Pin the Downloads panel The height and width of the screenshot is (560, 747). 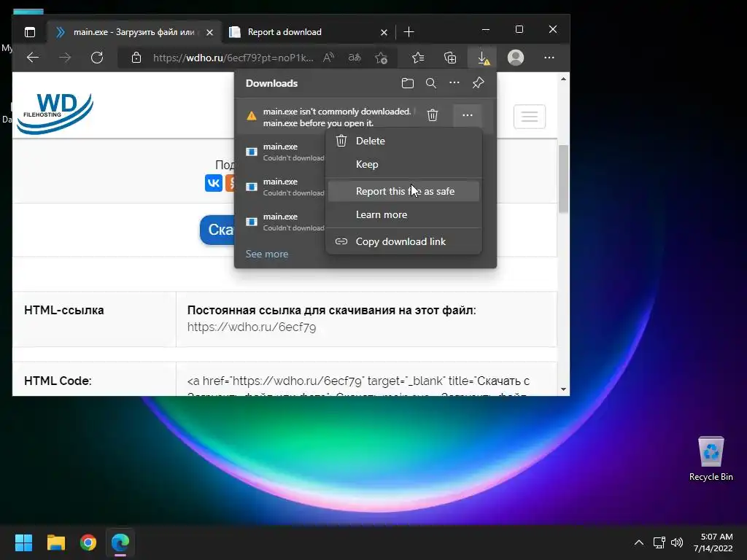478,83
